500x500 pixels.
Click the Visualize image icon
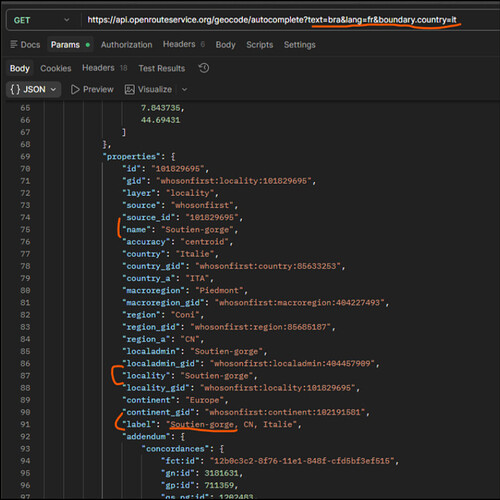(x=129, y=89)
